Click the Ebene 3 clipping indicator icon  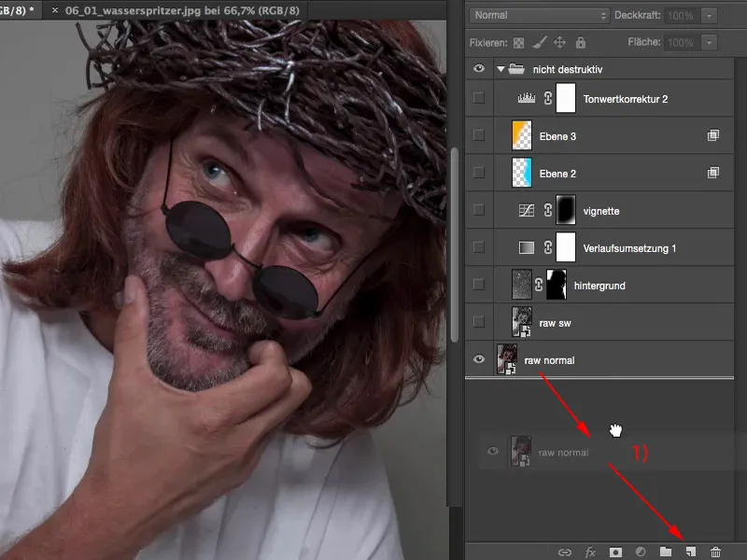[713, 135]
